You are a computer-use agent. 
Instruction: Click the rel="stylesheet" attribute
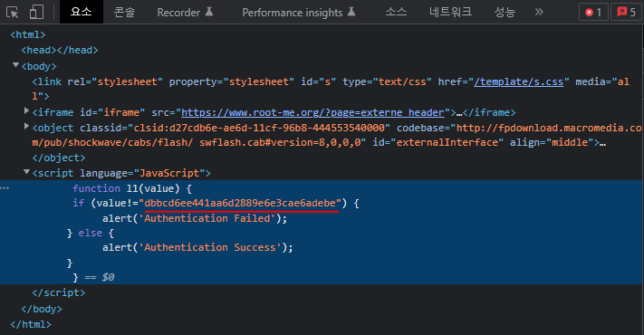(115, 81)
